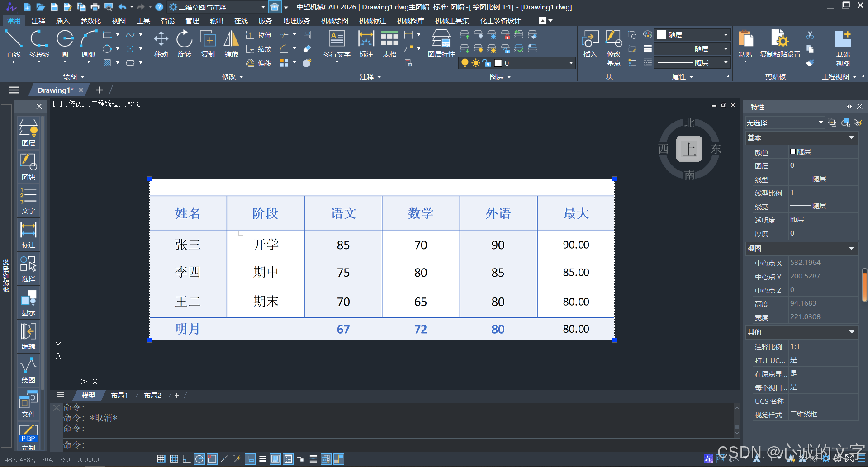Expand the 注释 ribbon panel
The height and width of the screenshot is (467, 868).
point(370,76)
